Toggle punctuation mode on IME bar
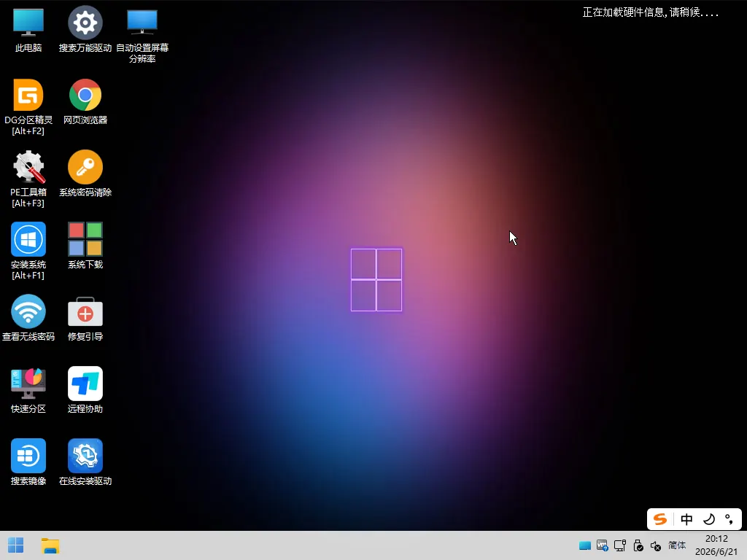Image resolution: width=747 pixels, height=560 pixels. [729, 519]
